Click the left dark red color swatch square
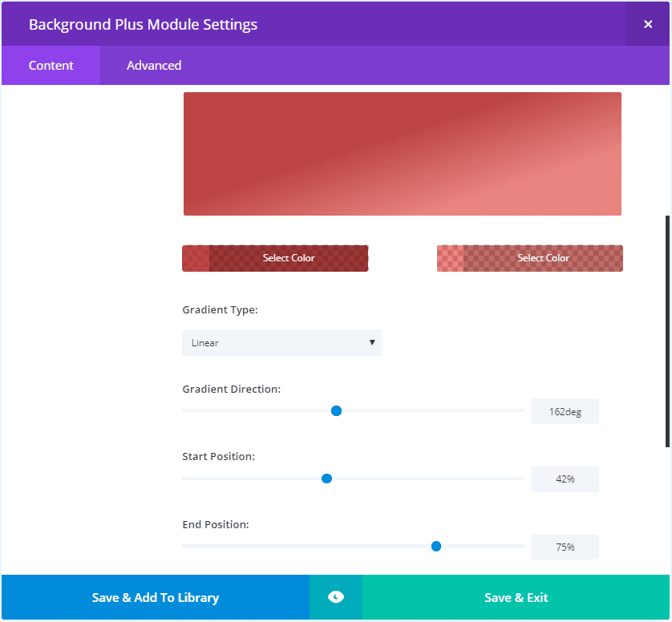Viewport: 672px width, 622px height. pyautogui.click(x=196, y=258)
